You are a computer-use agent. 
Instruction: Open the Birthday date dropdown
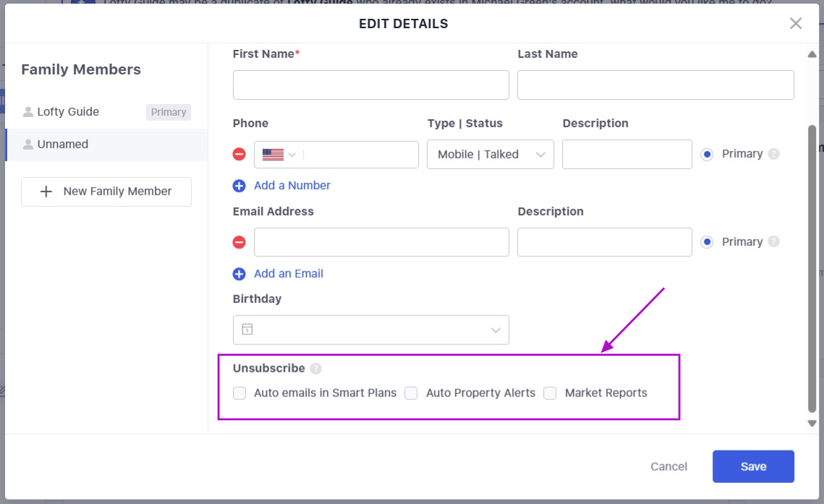click(496, 330)
